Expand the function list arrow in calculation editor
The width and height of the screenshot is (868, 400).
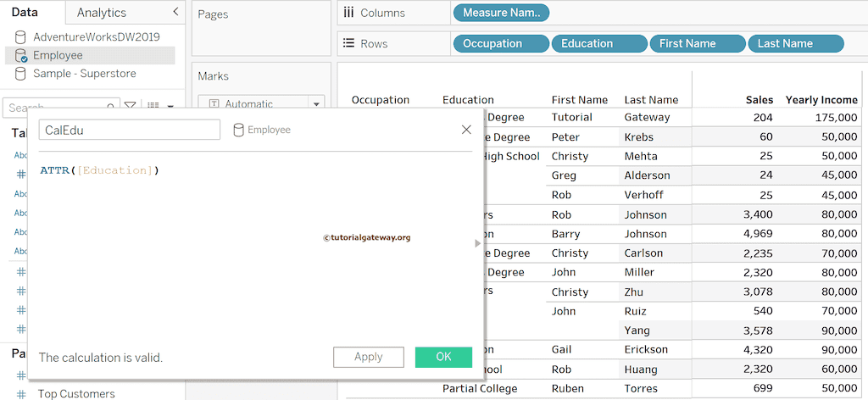coord(477,243)
